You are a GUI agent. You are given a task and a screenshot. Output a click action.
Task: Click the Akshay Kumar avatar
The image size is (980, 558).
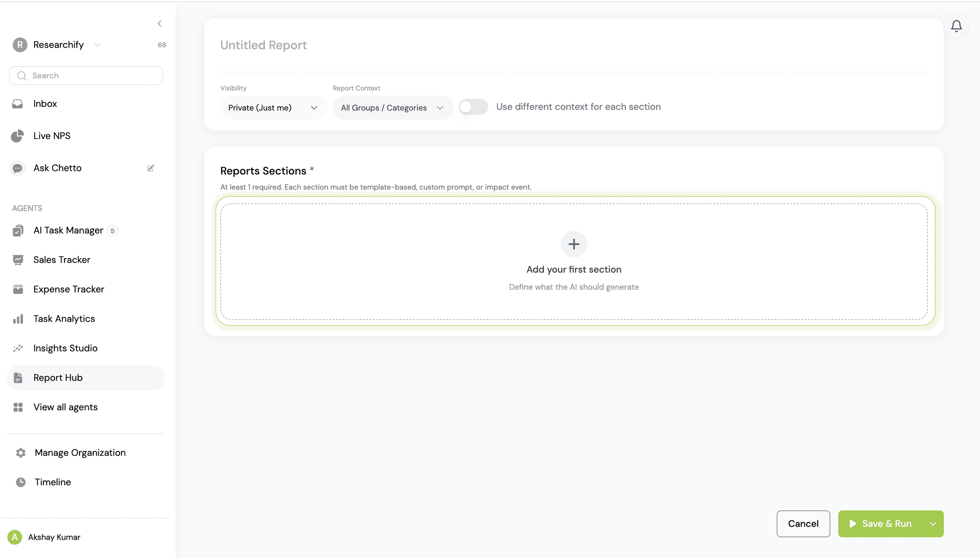15,537
